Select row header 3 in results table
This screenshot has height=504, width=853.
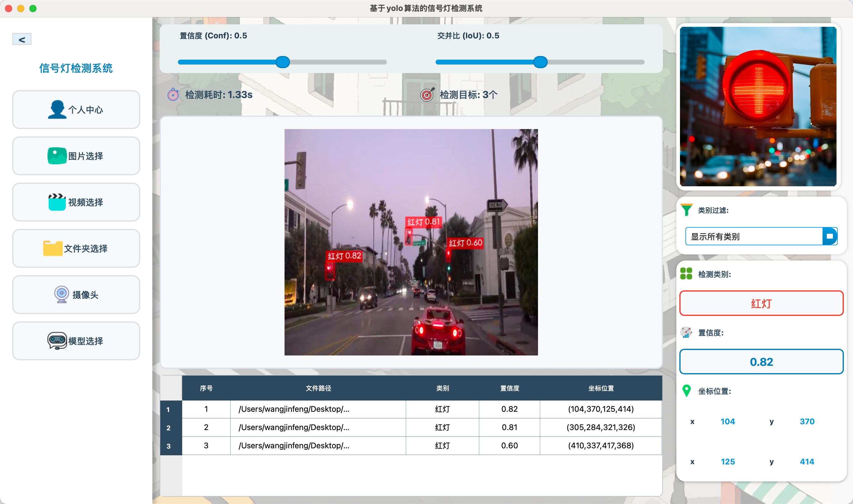pyautogui.click(x=168, y=446)
